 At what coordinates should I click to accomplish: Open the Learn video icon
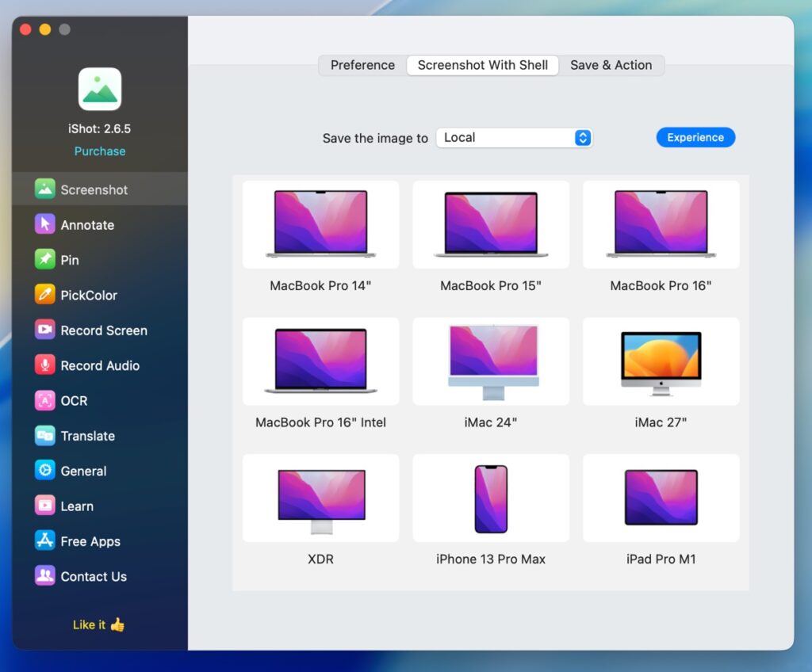pyautogui.click(x=45, y=506)
